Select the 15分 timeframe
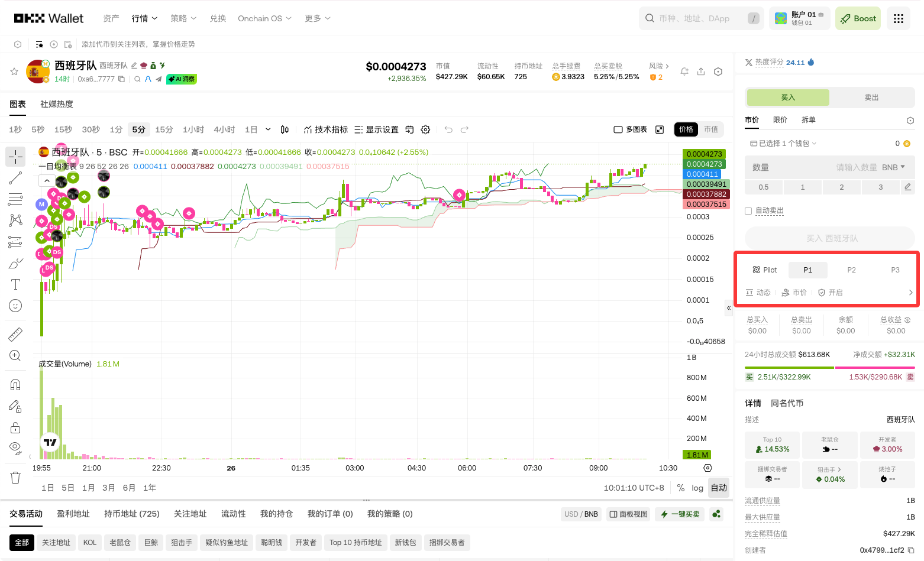Viewport: 924px width, 561px height. (164, 129)
